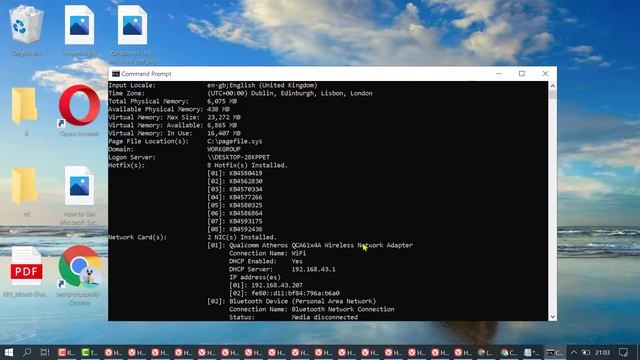Click Bluetooth Device (Personal Area Network) line
The height and width of the screenshot is (360, 640).
click(x=291, y=301)
